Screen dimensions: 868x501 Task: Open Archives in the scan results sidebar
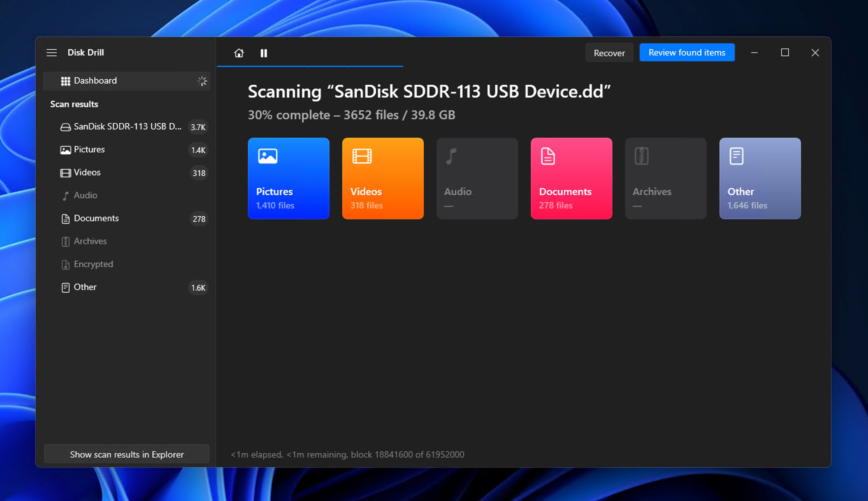pyautogui.click(x=127, y=241)
